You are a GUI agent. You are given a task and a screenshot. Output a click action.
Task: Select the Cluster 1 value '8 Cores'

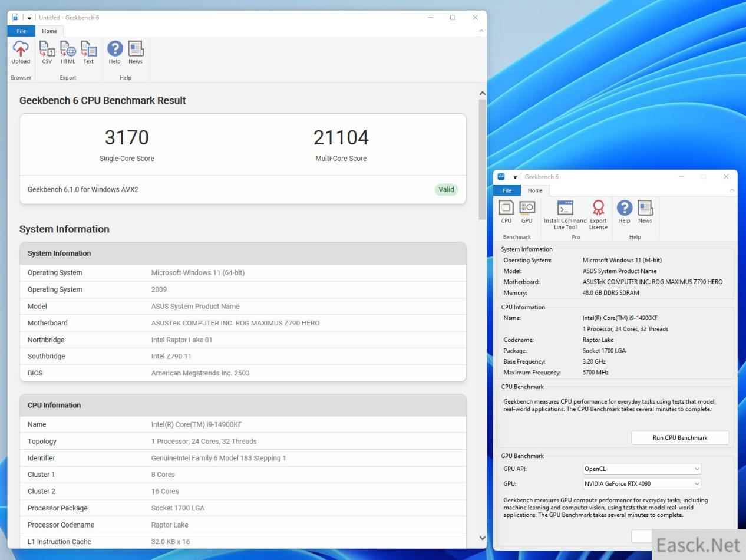coord(163,475)
